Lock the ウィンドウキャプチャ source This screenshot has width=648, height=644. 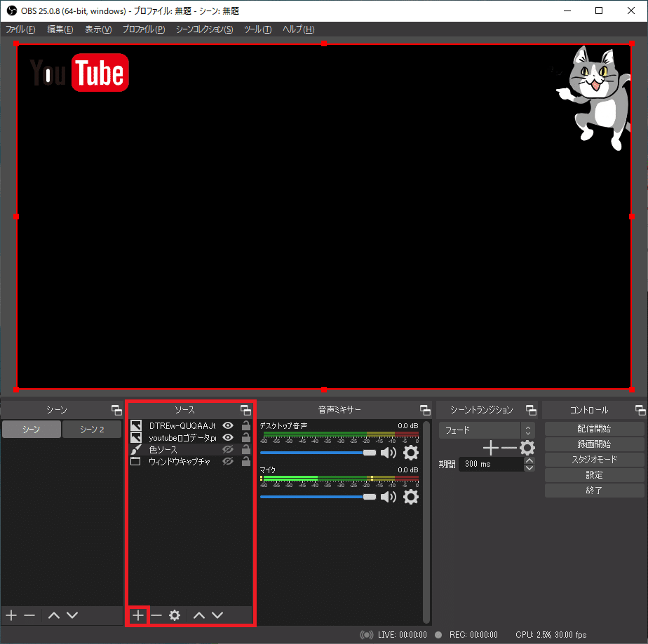pos(246,462)
